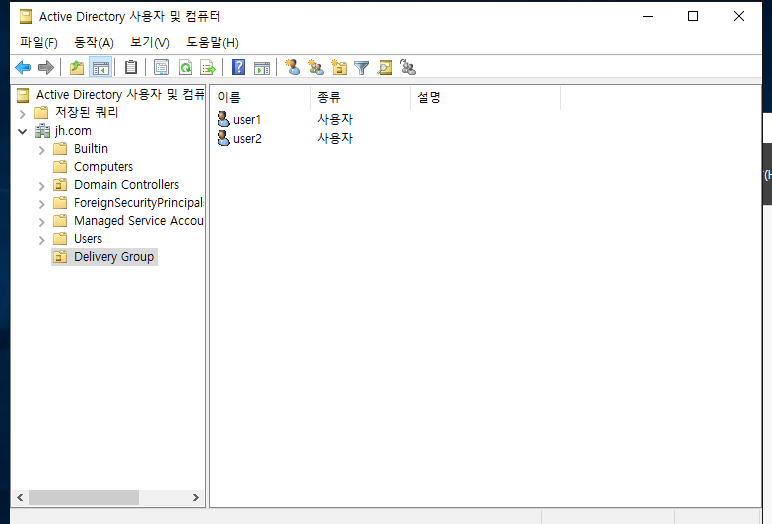Click the tree pane horizontal scrollbar thumb
The width and height of the screenshot is (772, 524).
(x=84, y=497)
